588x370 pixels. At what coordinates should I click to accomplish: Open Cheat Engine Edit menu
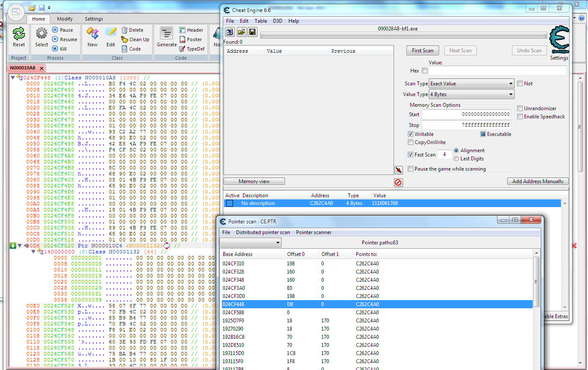pyautogui.click(x=244, y=21)
